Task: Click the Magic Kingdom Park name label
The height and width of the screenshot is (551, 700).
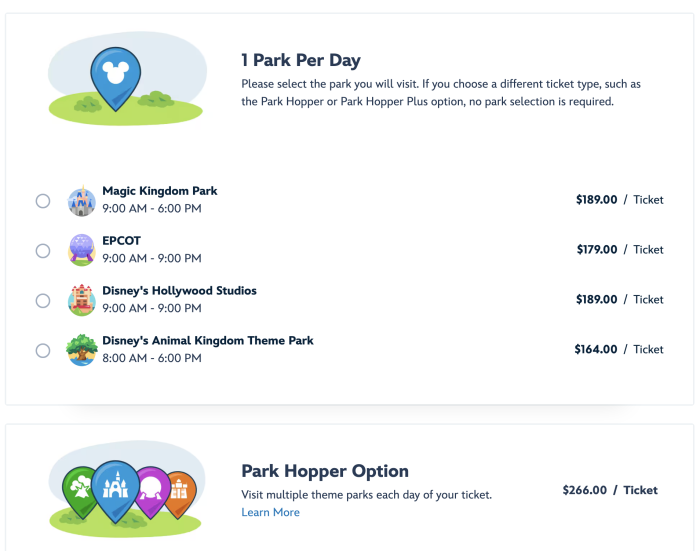Action: pos(159,191)
